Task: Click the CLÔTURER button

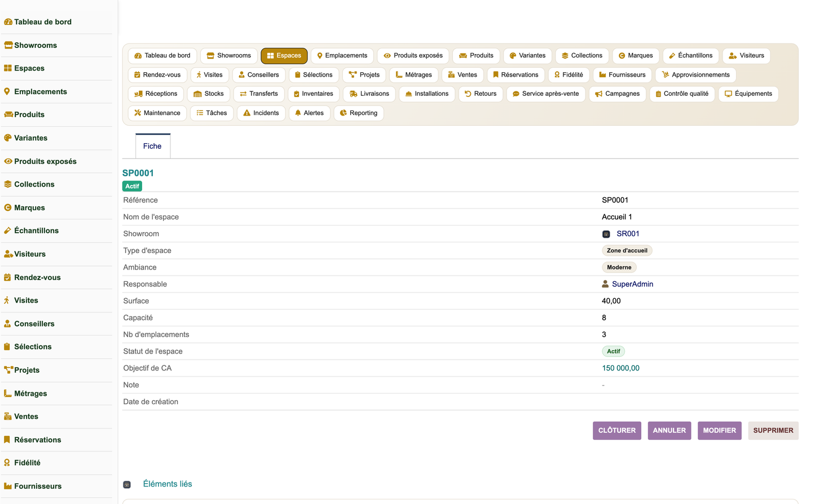Action: click(x=617, y=430)
